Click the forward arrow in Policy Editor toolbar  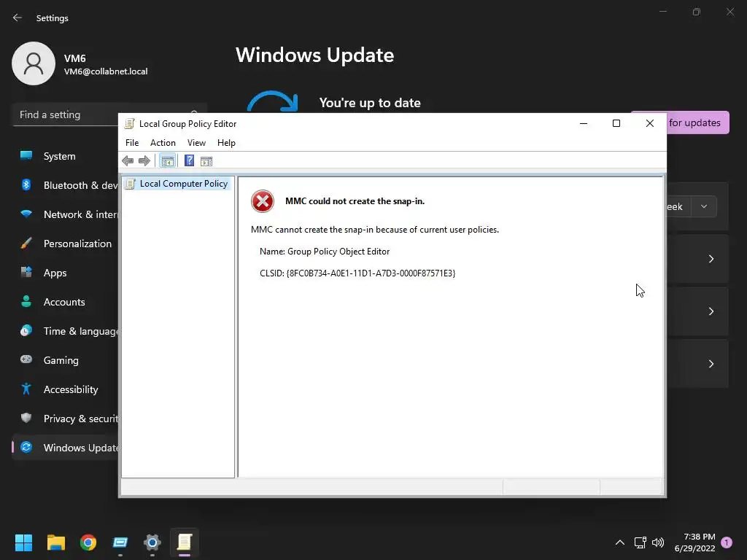[144, 161]
